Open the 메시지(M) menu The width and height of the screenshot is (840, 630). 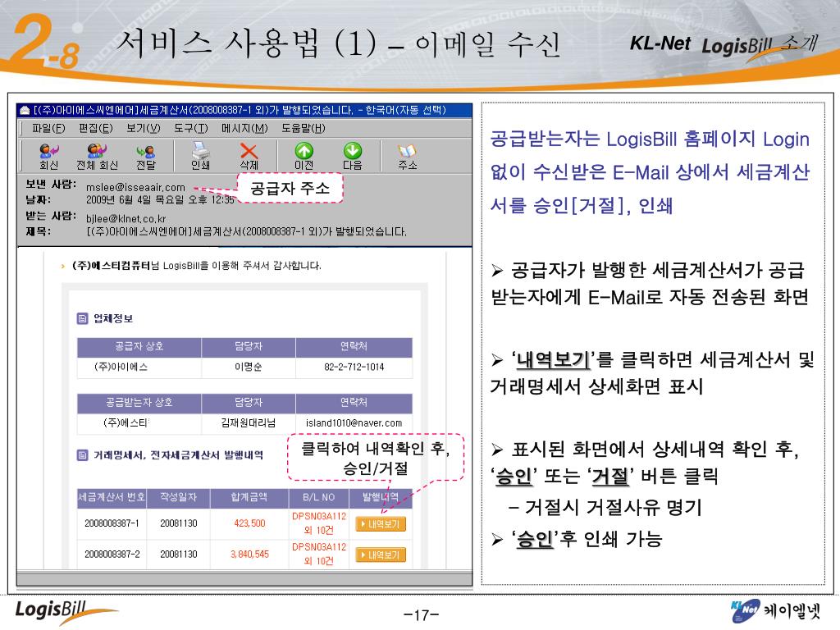tap(244, 128)
